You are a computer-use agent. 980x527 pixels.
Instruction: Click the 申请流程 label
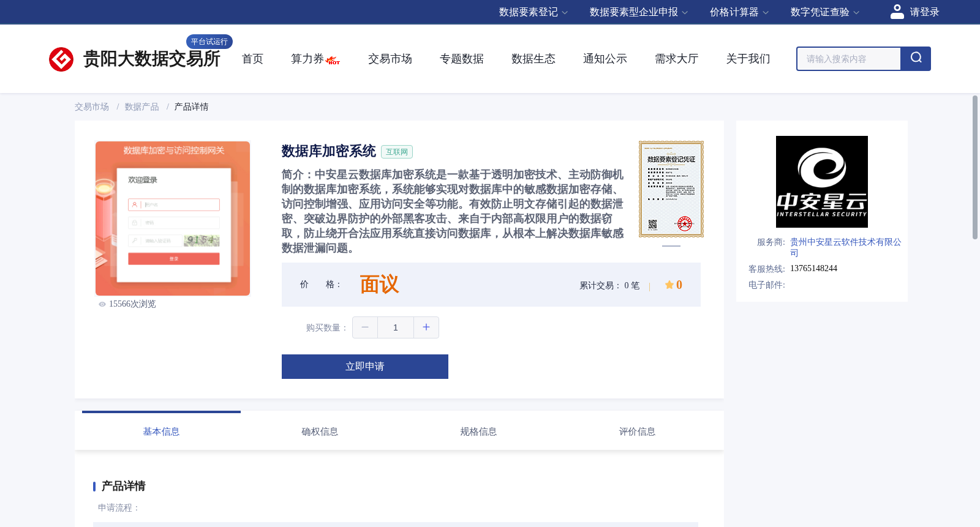coord(119,508)
